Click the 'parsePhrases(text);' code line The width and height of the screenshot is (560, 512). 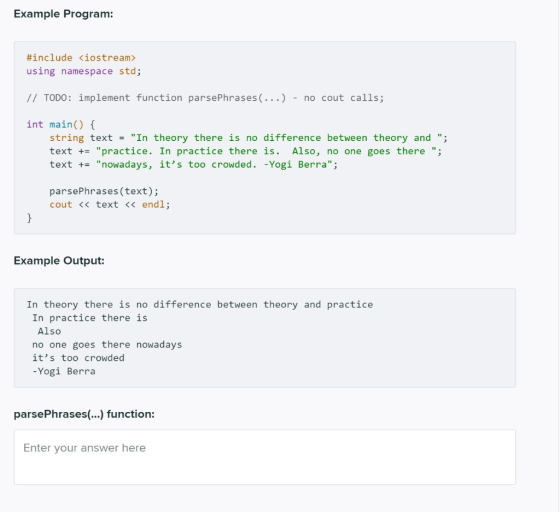pos(104,191)
